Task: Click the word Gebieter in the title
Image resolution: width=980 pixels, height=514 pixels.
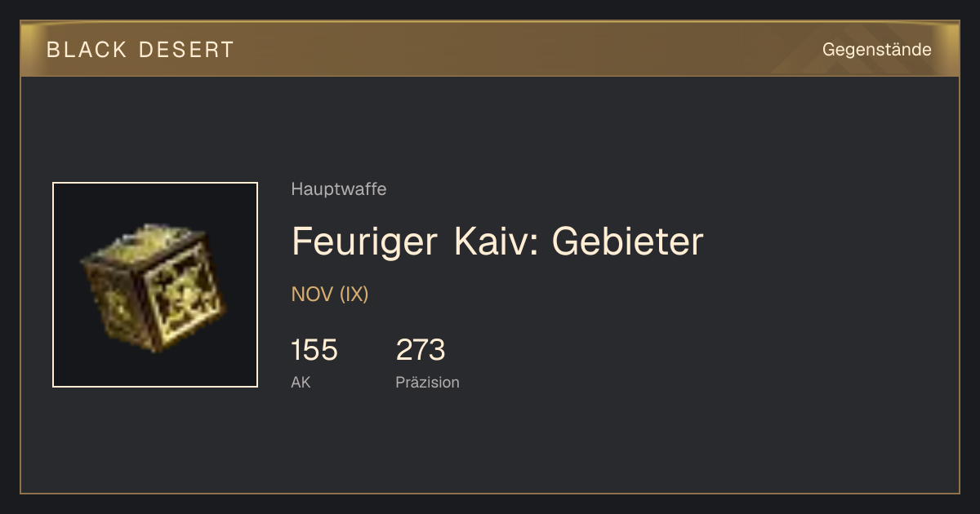Action: click(627, 241)
